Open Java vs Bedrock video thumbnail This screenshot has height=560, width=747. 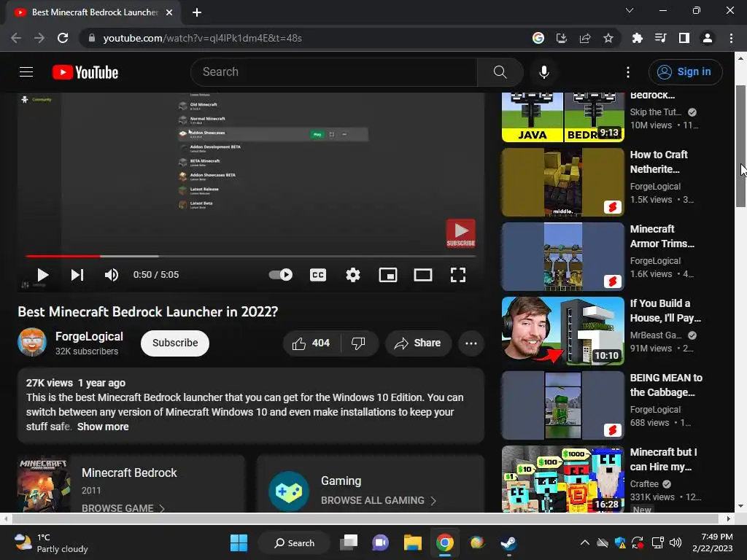[x=562, y=117]
